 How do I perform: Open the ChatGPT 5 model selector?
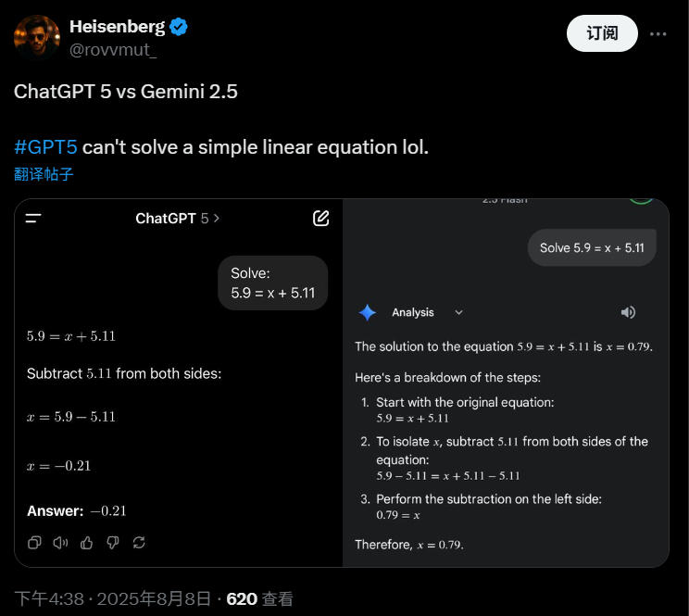pos(178,219)
